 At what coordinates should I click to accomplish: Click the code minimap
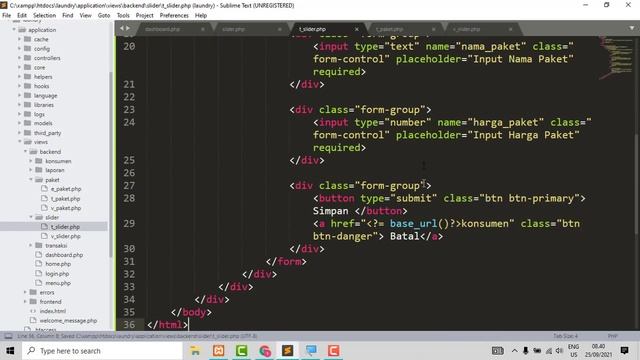(x=616, y=58)
